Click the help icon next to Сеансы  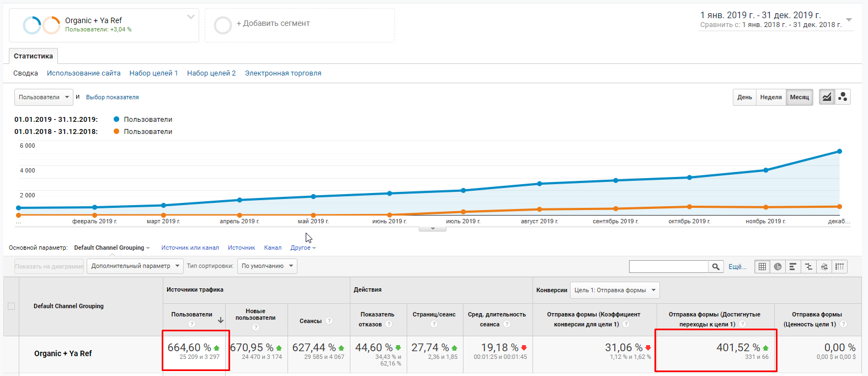(329, 321)
